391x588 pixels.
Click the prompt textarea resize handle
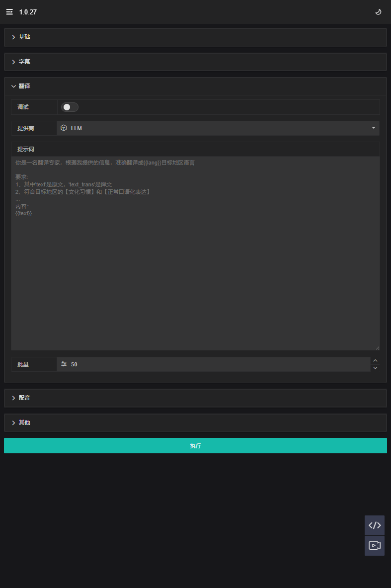click(377, 347)
